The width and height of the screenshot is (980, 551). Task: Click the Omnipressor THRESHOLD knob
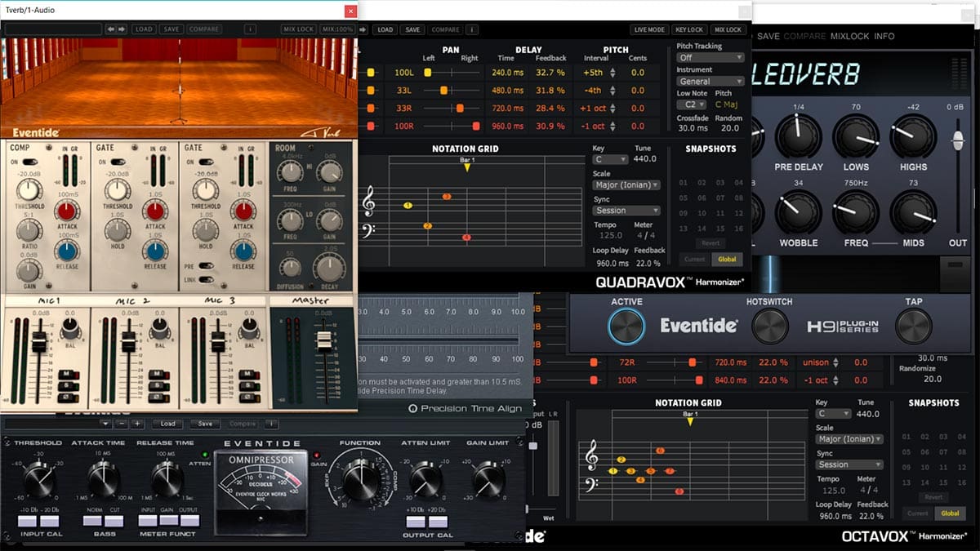[40, 479]
